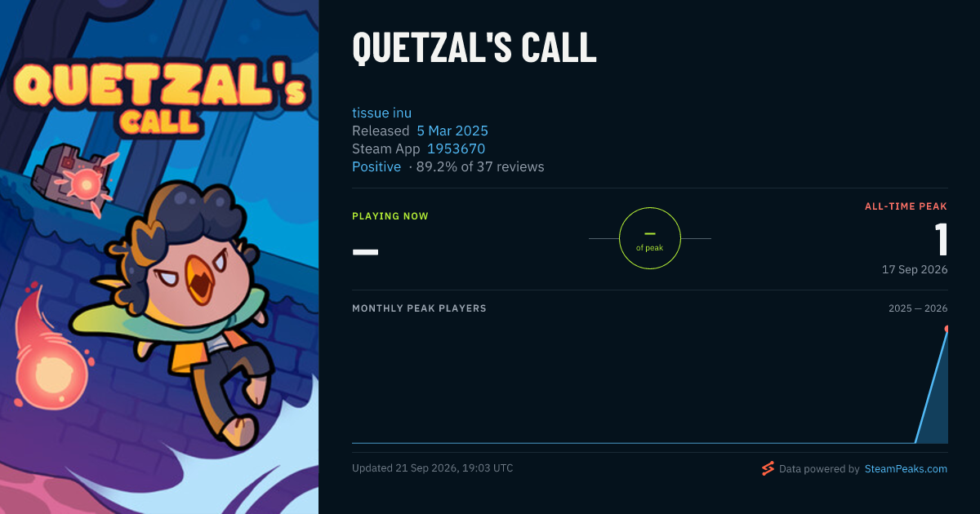Image resolution: width=980 pixels, height=514 pixels.
Task: Click the QUETZAL'S CALL title heading
Action: point(474,47)
